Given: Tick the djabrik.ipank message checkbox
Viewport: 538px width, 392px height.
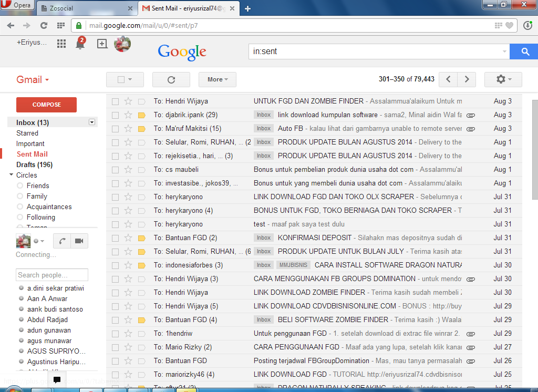Looking at the screenshot, I should point(115,115).
